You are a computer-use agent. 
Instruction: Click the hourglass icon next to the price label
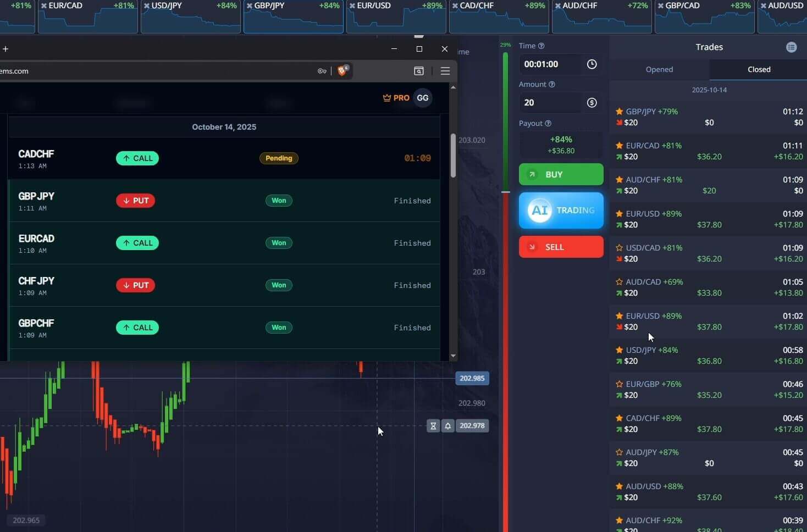click(x=433, y=426)
